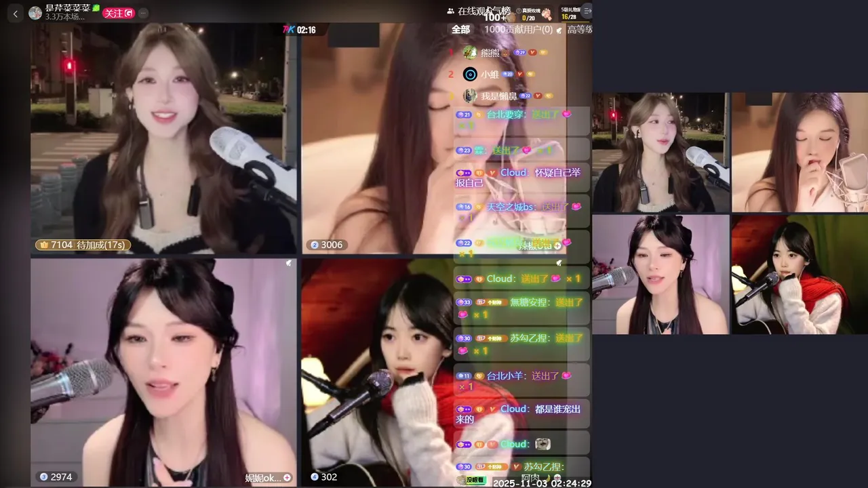868x488 pixels.
Task: Click the heart gift icon in 台北要穿 message
Action: (x=567, y=115)
